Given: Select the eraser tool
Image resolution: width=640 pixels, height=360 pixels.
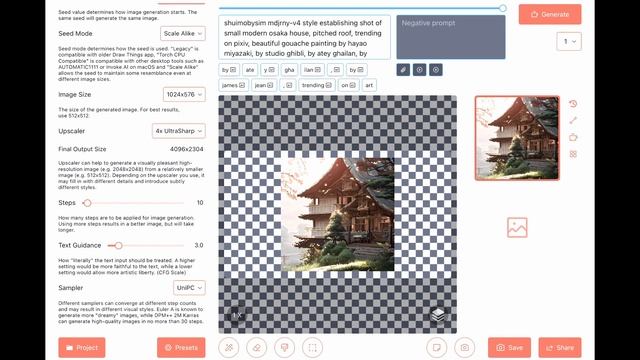Looking at the screenshot, I should (257, 348).
